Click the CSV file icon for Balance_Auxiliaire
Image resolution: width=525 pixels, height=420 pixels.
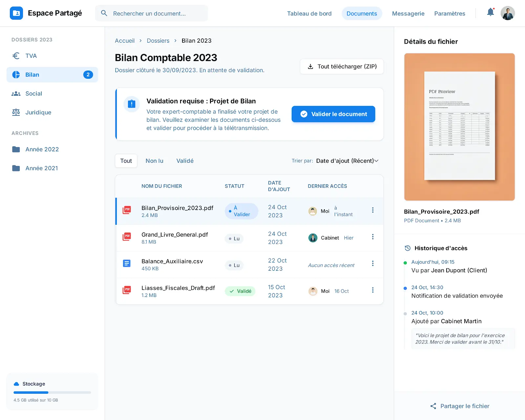[127, 263]
